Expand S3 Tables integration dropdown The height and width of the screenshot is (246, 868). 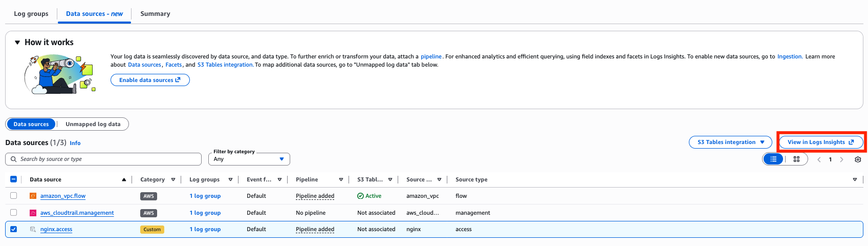point(731,142)
